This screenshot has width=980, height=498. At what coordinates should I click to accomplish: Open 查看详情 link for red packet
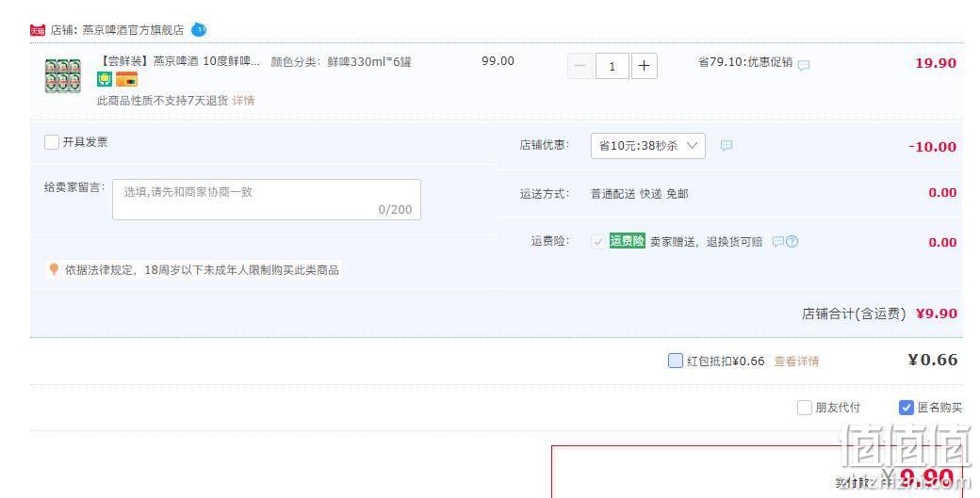pos(796,361)
